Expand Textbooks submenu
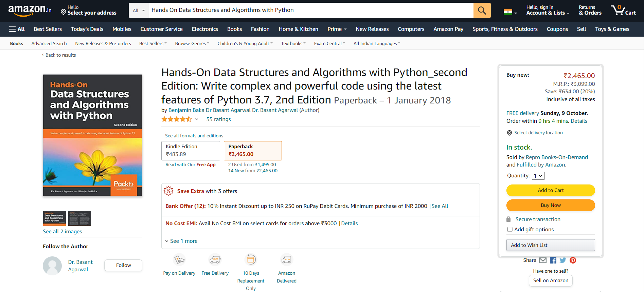 (293, 43)
